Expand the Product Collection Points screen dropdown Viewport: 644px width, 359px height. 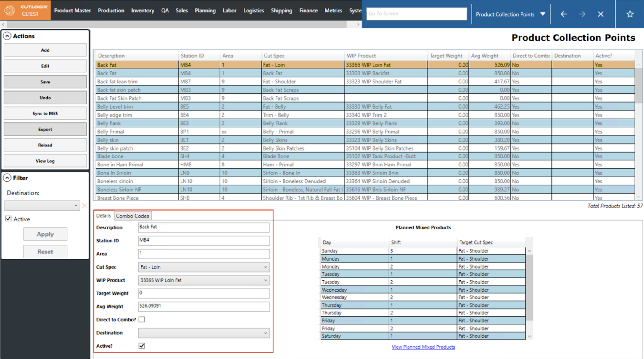[x=543, y=14]
